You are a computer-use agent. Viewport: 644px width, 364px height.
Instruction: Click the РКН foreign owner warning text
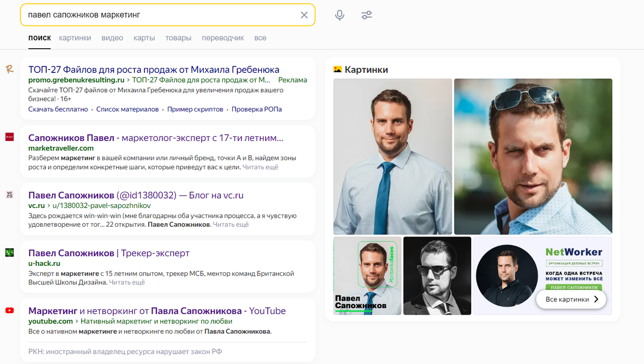125,352
